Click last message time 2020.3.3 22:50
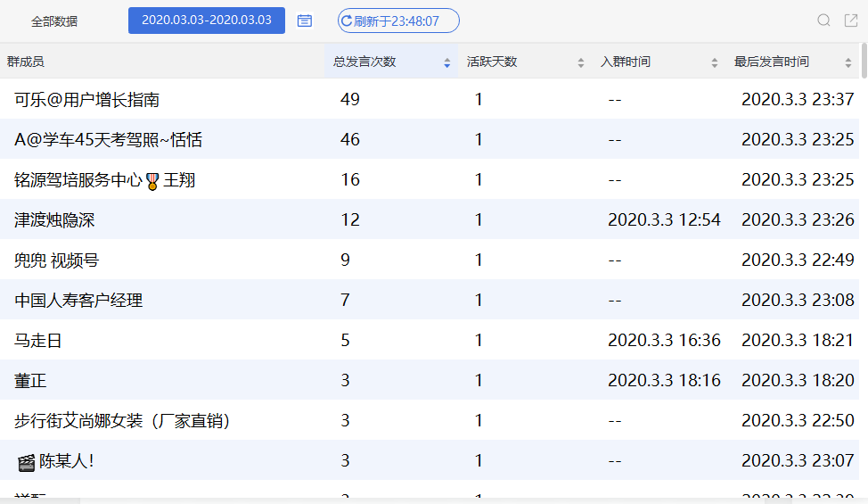This screenshot has width=868, height=504. tap(798, 420)
